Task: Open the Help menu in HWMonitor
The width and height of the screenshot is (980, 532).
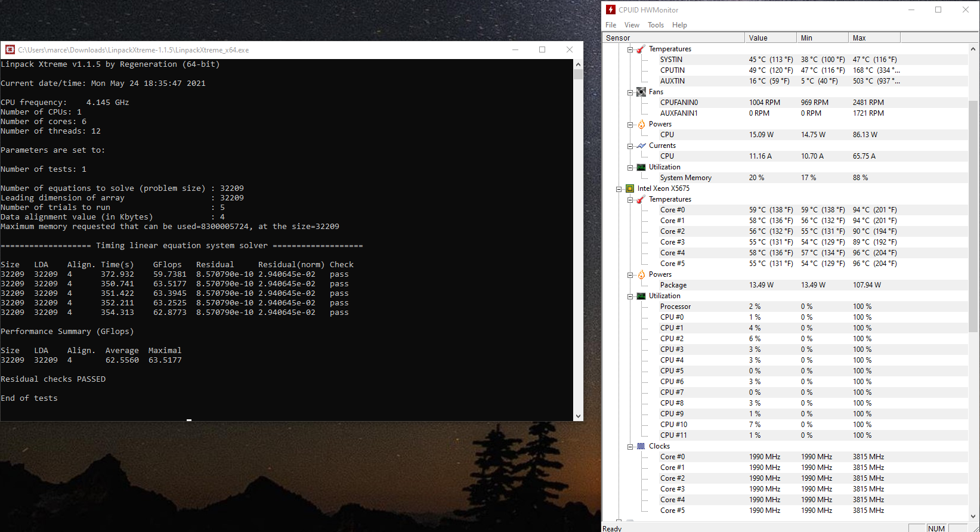Action: pos(680,25)
